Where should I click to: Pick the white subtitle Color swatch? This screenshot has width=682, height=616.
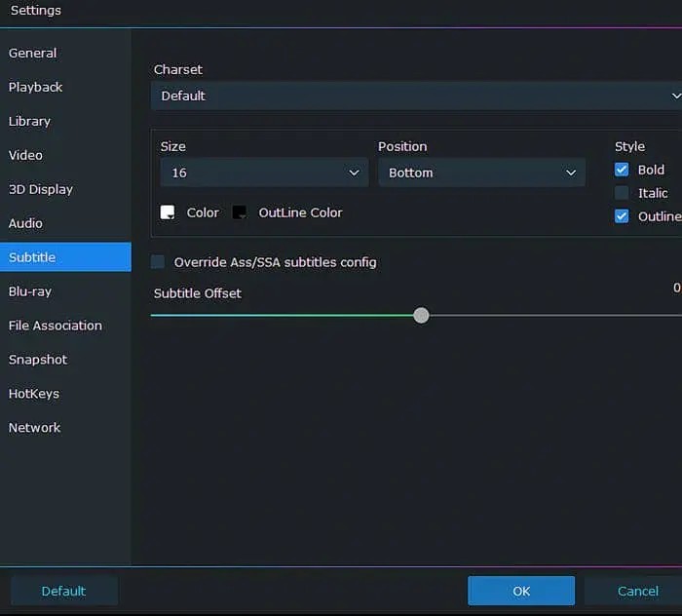point(168,212)
